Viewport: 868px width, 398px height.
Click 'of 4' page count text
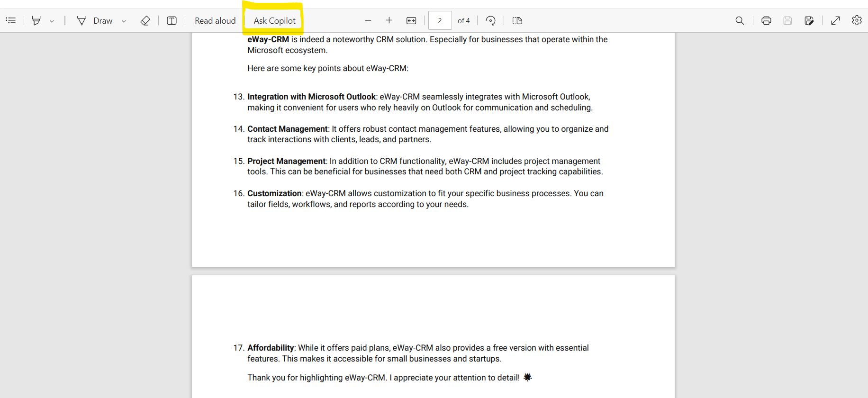point(464,21)
